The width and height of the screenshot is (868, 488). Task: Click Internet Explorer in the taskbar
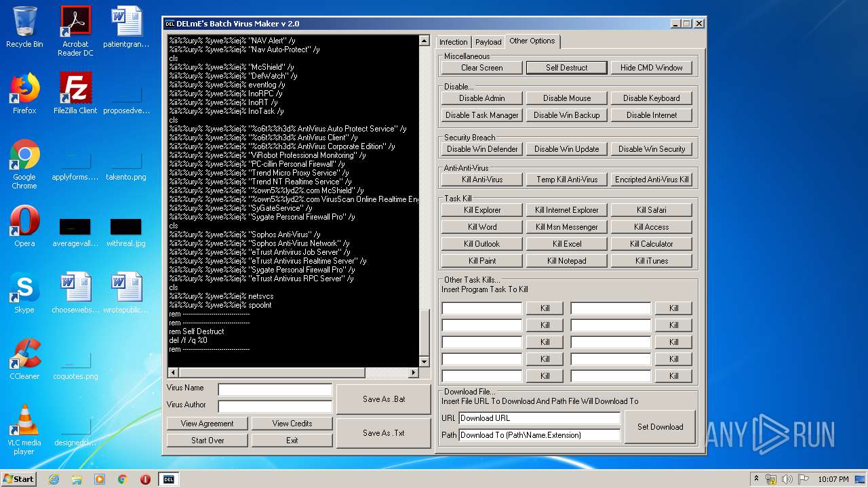(54, 479)
